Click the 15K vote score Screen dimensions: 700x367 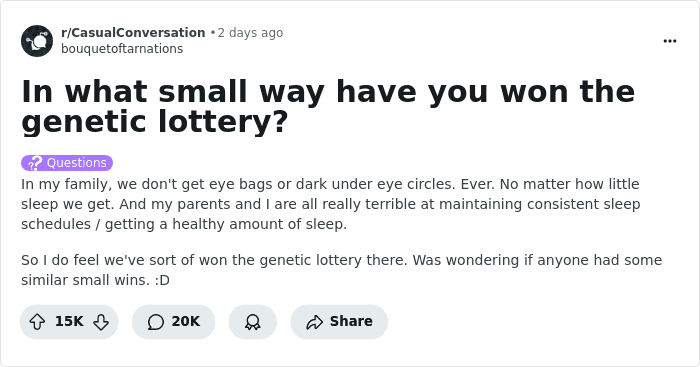click(69, 321)
